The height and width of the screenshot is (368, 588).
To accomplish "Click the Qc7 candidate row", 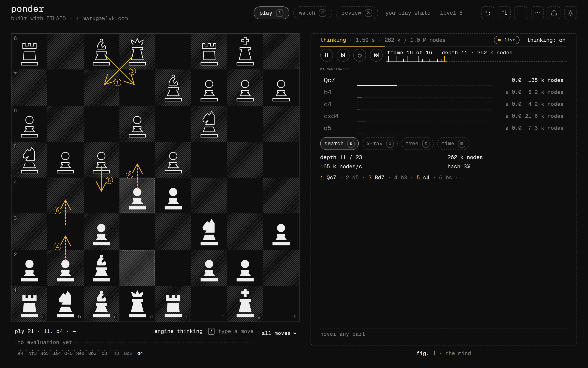I will click(444, 81).
